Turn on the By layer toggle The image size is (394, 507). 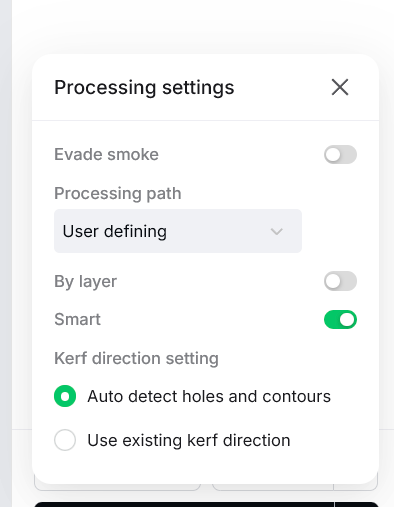pyautogui.click(x=340, y=281)
